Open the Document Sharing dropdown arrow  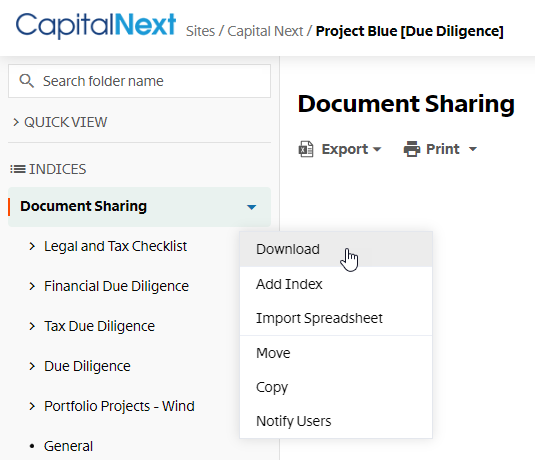pos(251,207)
